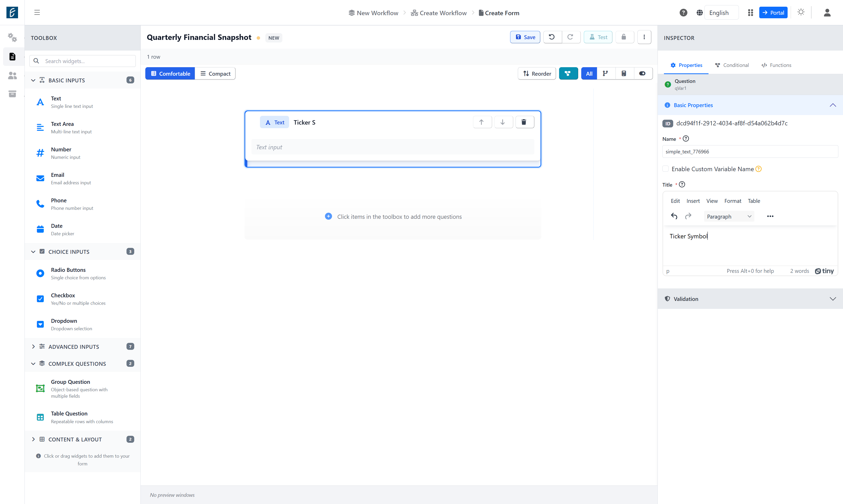
Task: Navigate to Create Workflow breadcrumb
Action: 439,13
